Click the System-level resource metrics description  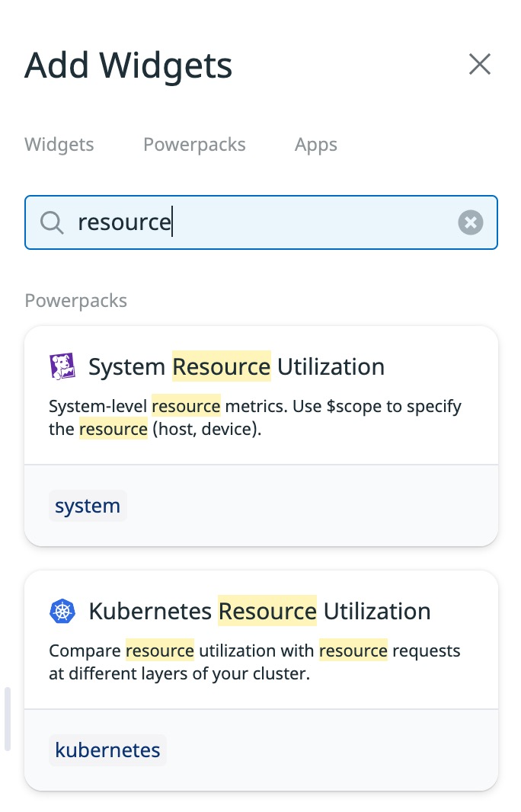coord(255,417)
